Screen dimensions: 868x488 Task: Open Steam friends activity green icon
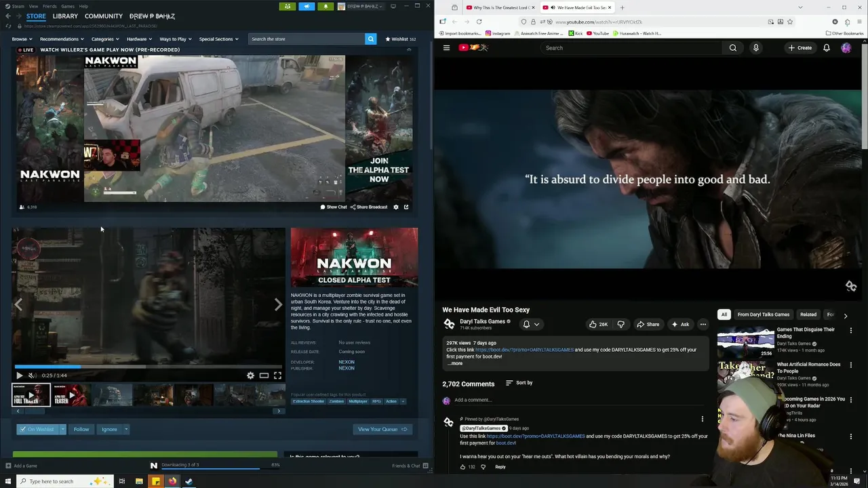288,6
